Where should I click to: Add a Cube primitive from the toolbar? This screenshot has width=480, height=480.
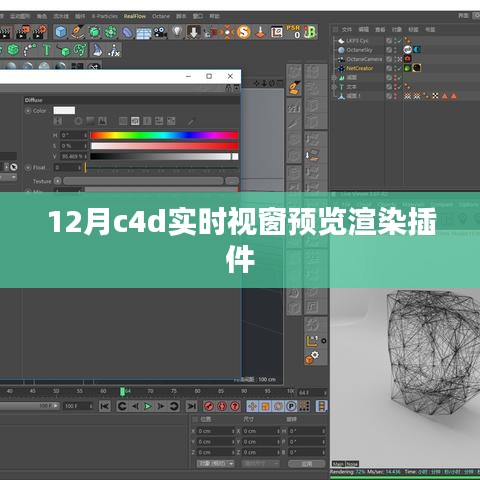point(61,32)
